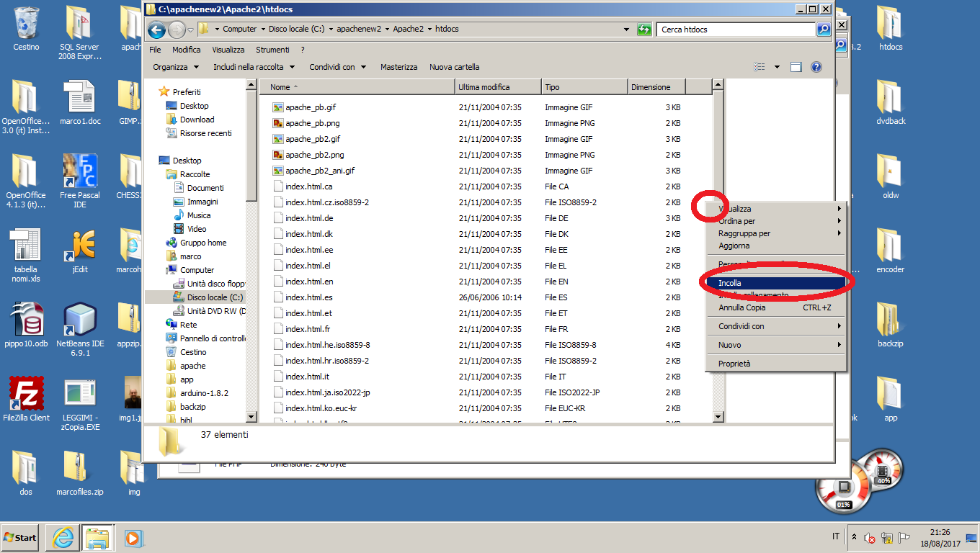Launch Internet Explorer from the taskbar

(x=63, y=537)
